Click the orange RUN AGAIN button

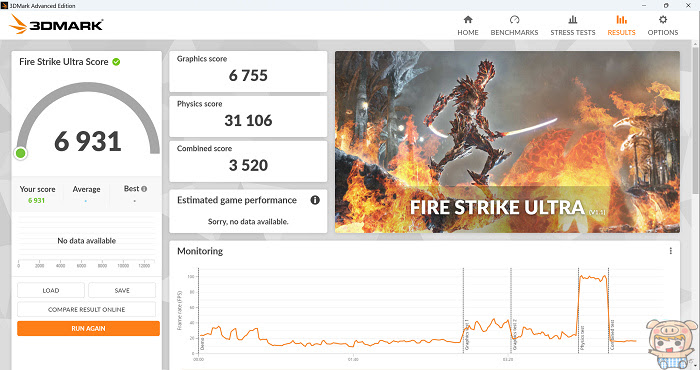[x=88, y=328]
